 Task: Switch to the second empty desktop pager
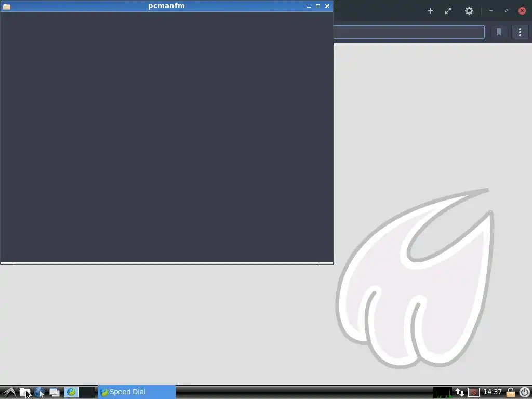87,392
